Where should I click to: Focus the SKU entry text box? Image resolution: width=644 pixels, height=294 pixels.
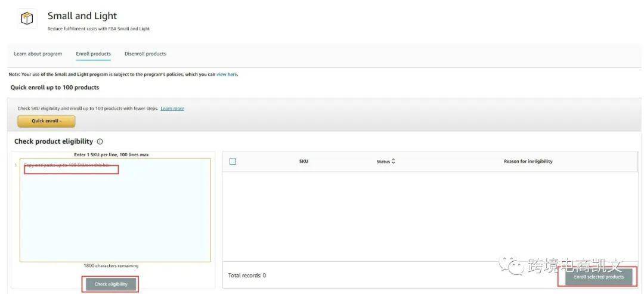pyautogui.click(x=115, y=215)
